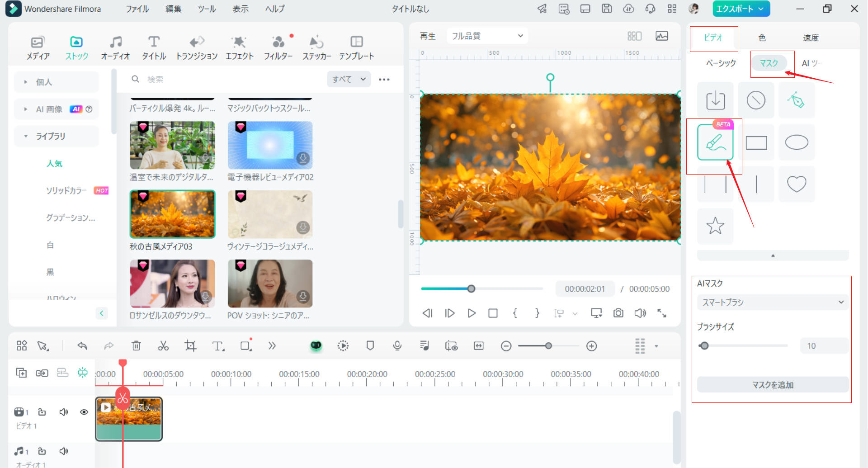This screenshot has width=868, height=468.
Task: Click the voiceover microphone icon
Action: pyautogui.click(x=397, y=346)
